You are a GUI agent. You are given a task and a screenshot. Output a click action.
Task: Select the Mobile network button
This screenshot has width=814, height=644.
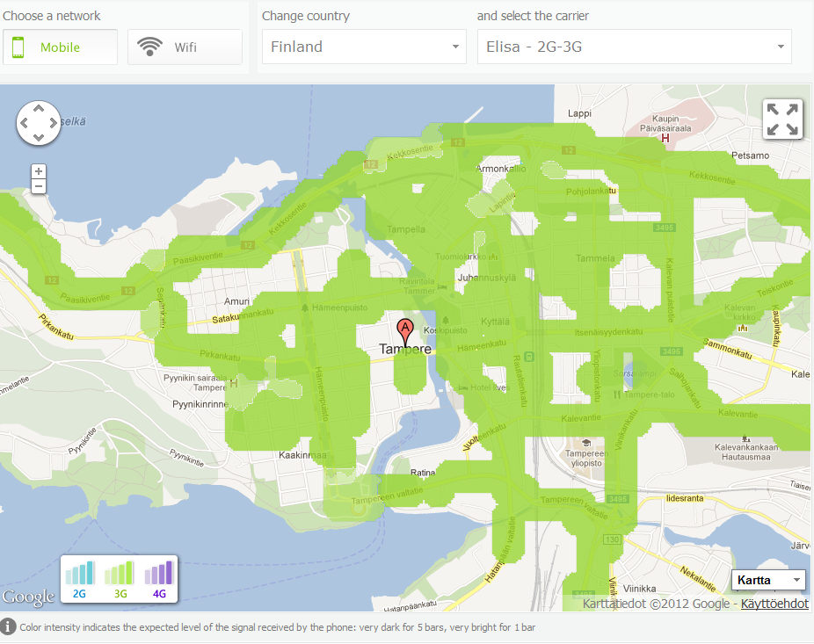click(x=61, y=47)
